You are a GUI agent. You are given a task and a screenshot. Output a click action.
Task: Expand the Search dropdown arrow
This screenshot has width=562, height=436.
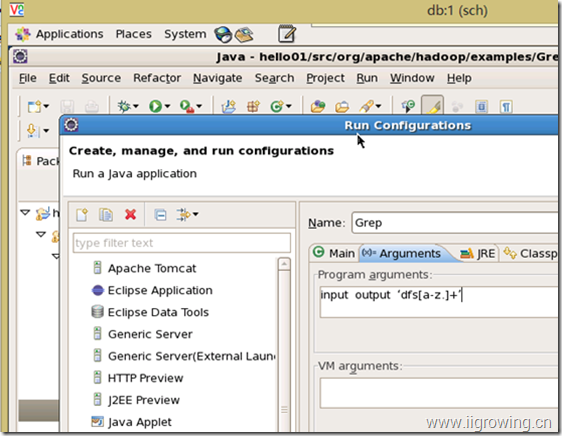[x=378, y=106]
